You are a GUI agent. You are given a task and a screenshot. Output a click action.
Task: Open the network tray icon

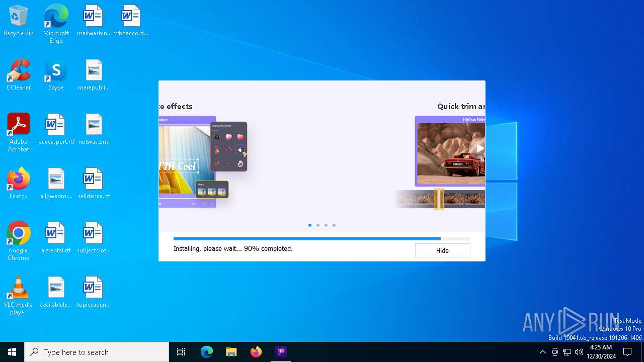coord(567,352)
